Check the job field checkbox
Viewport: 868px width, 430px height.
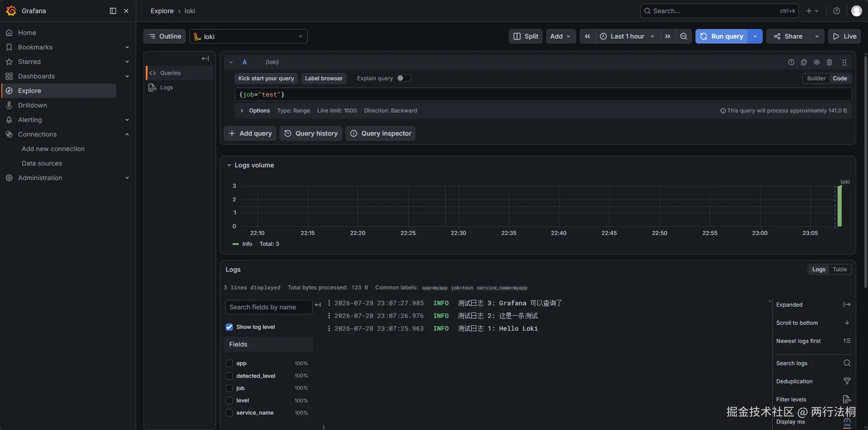pos(229,388)
